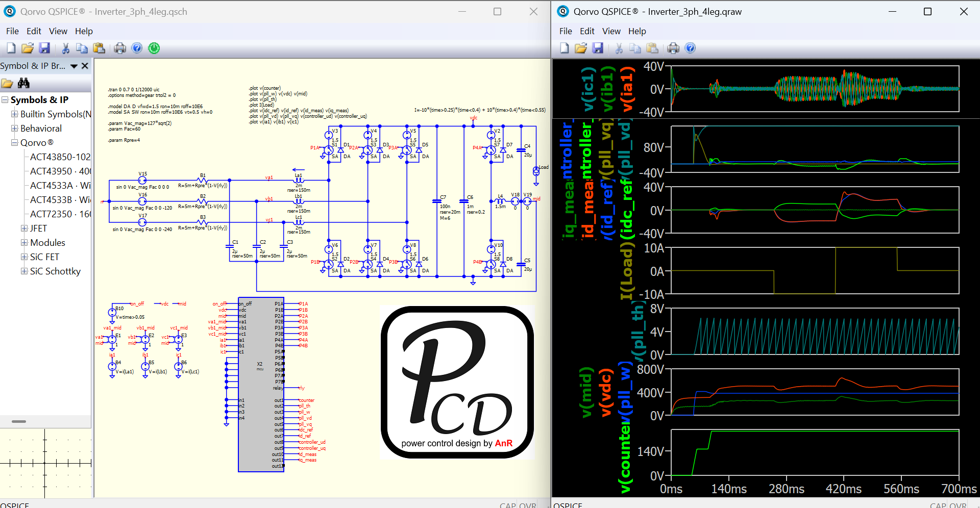980x508 pixels.
Task: Expand the SiC FET category
Action: (24, 257)
